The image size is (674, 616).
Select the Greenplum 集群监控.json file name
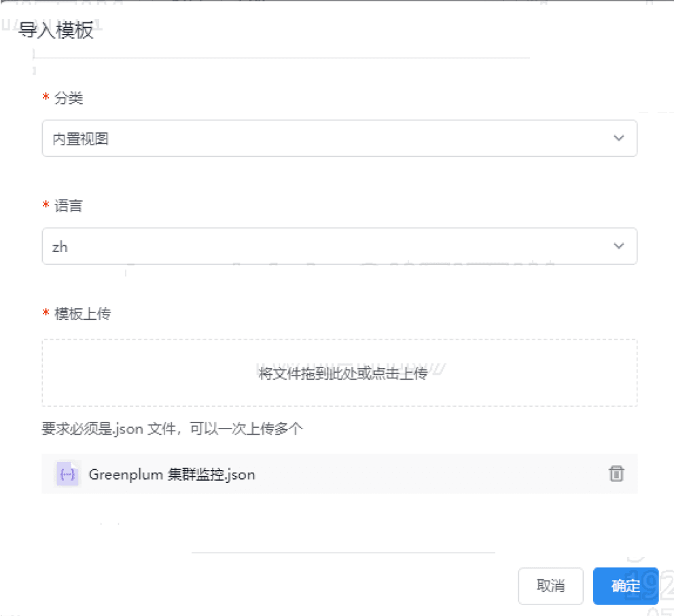coord(172,475)
